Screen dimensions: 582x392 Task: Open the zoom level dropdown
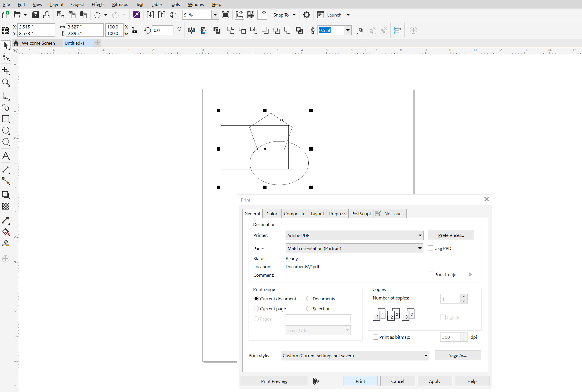tap(215, 15)
